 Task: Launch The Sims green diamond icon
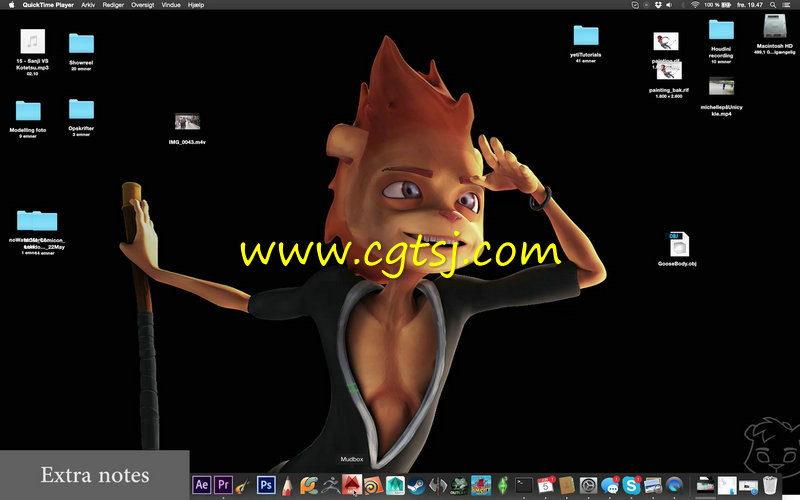tap(503, 485)
